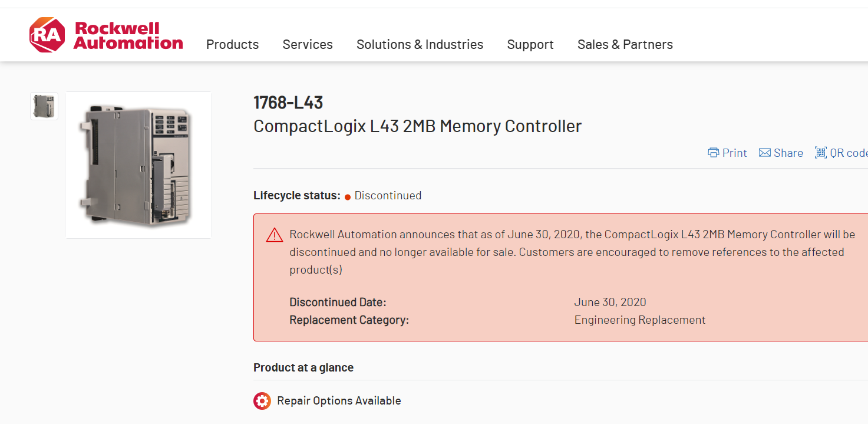Open the Repair Options Available text
This screenshot has width=868, height=424.
pos(339,401)
